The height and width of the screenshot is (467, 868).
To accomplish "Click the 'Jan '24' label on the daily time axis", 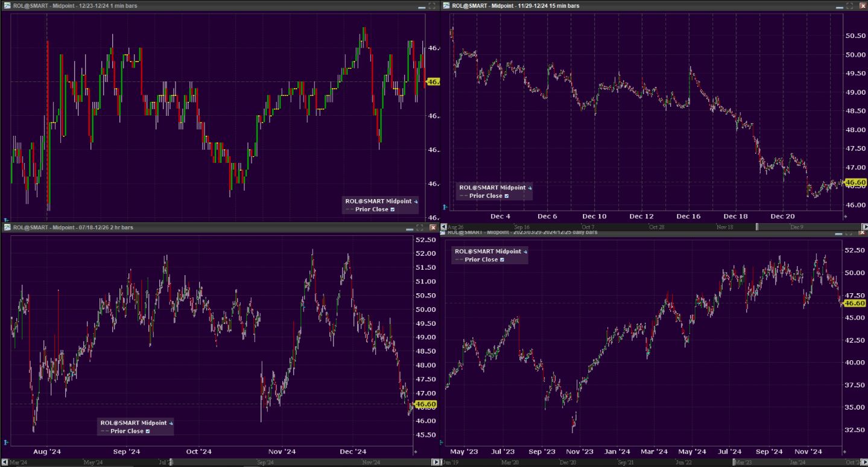I will (x=617, y=451).
